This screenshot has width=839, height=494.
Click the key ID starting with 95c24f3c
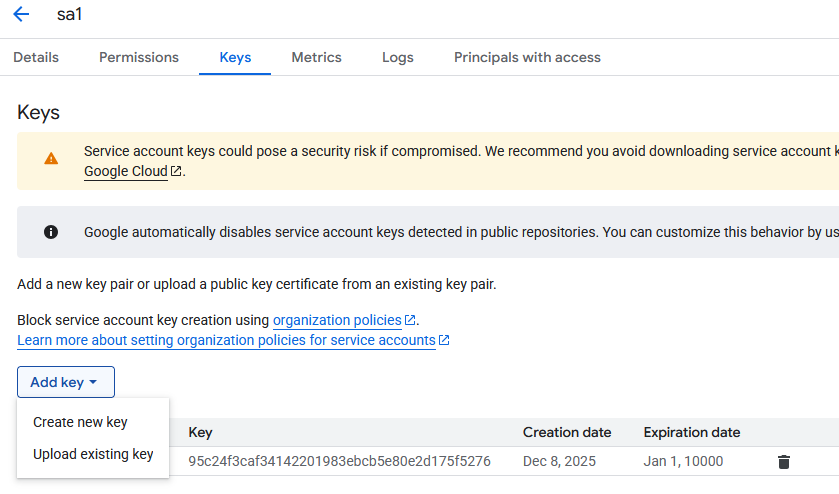tap(339, 462)
